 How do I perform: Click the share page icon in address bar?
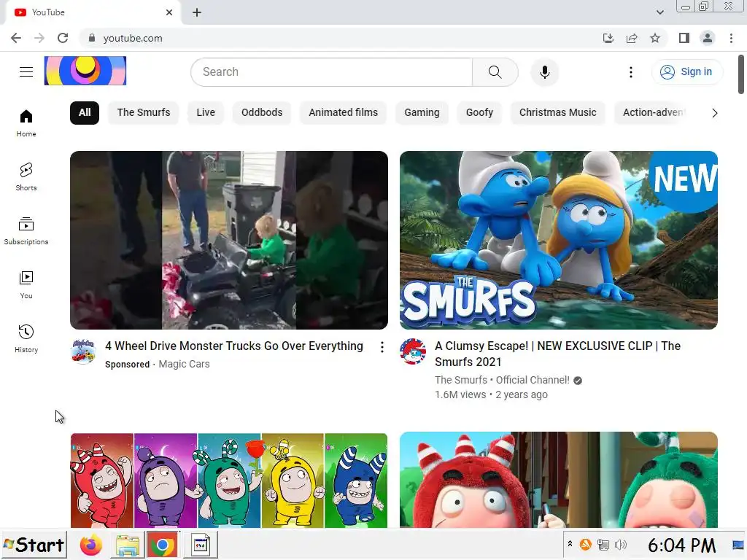click(x=632, y=38)
